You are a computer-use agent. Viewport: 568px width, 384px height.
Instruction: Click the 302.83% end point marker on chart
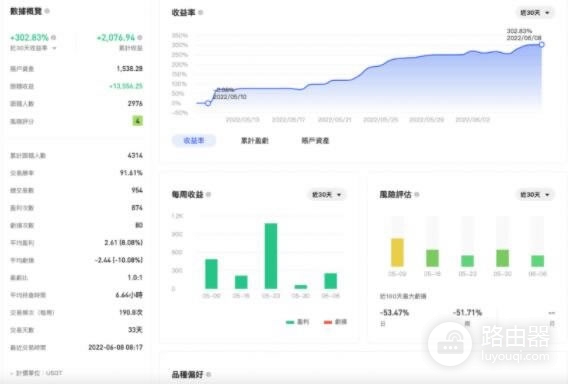click(542, 45)
